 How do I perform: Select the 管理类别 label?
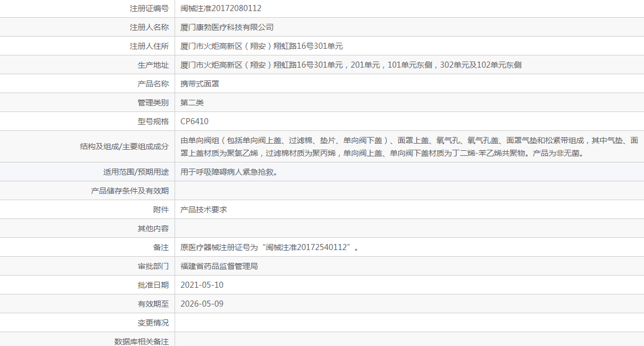coord(153,103)
